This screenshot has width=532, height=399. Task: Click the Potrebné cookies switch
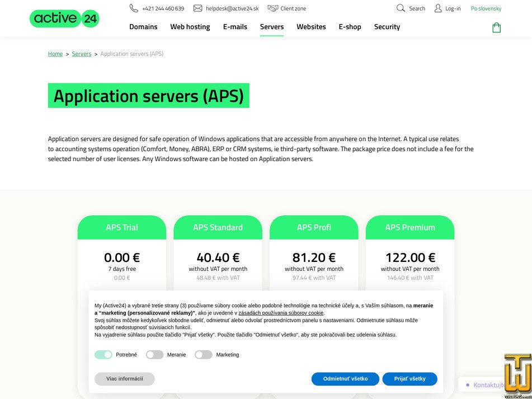pos(103,354)
